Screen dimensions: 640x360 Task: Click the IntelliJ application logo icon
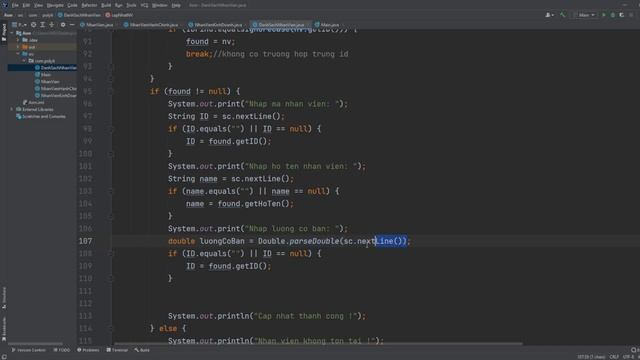click(x=4, y=5)
